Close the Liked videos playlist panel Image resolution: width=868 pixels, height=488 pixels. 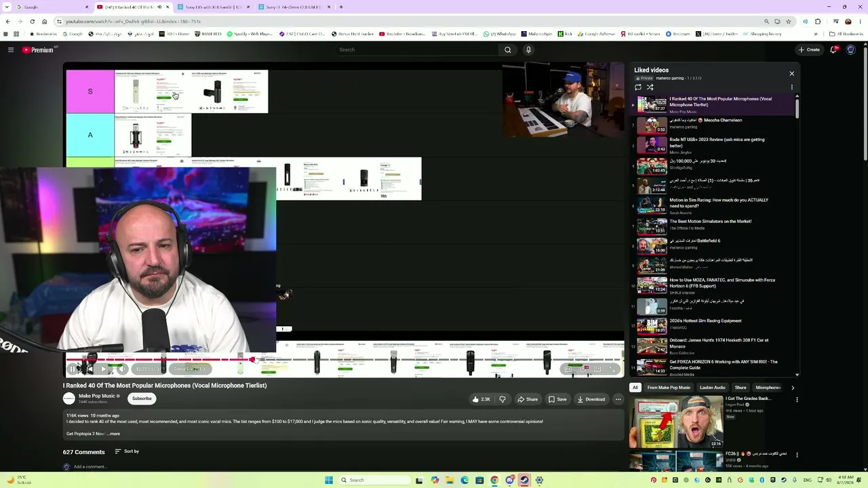pos(791,73)
